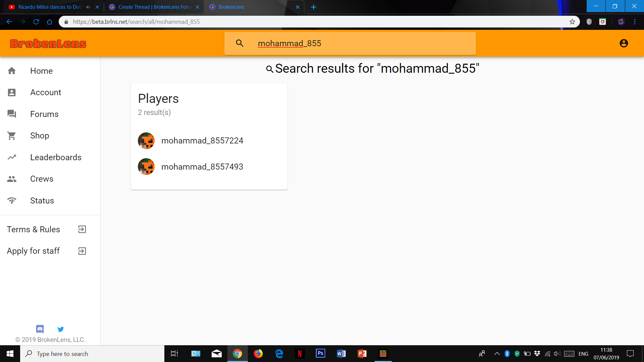This screenshot has width=644, height=362.
Task: Open the Chrome profile avatar
Action: pos(621,22)
